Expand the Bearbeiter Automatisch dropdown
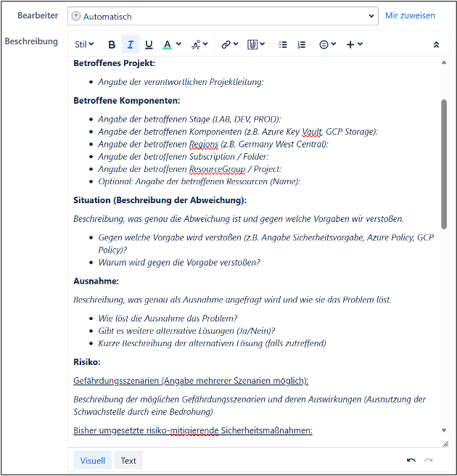457x476 pixels. pyautogui.click(x=223, y=16)
